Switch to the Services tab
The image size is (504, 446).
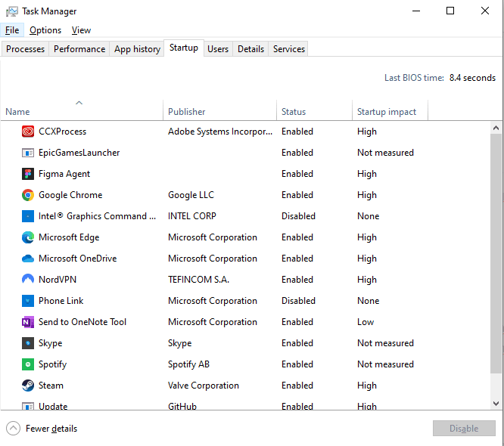click(x=289, y=49)
